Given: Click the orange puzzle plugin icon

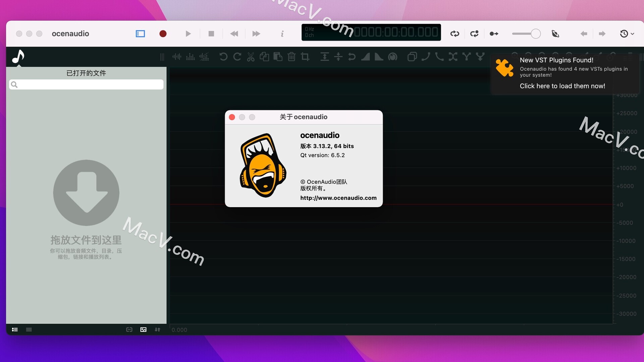Looking at the screenshot, I should [504, 68].
